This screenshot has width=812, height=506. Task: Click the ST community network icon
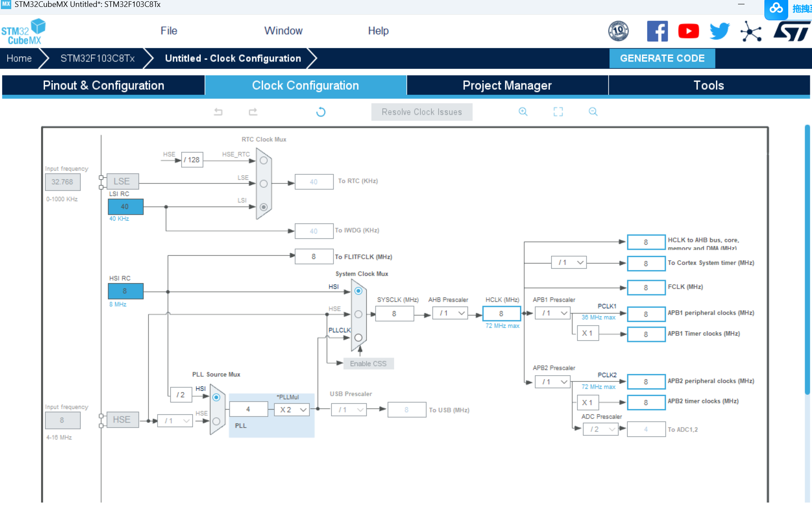751,31
